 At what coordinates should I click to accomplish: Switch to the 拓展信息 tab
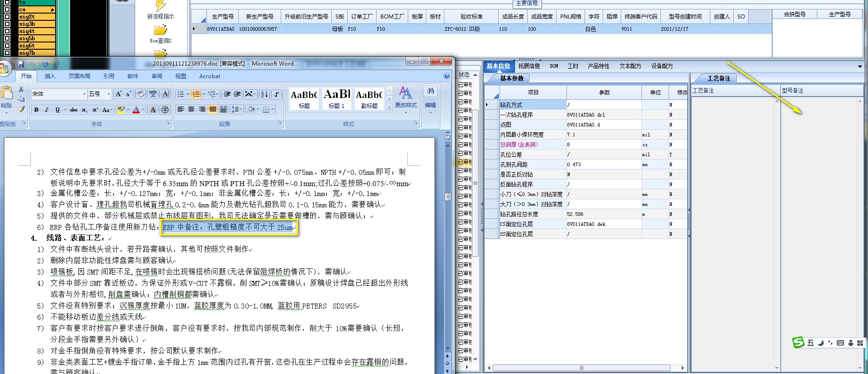(529, 66)
